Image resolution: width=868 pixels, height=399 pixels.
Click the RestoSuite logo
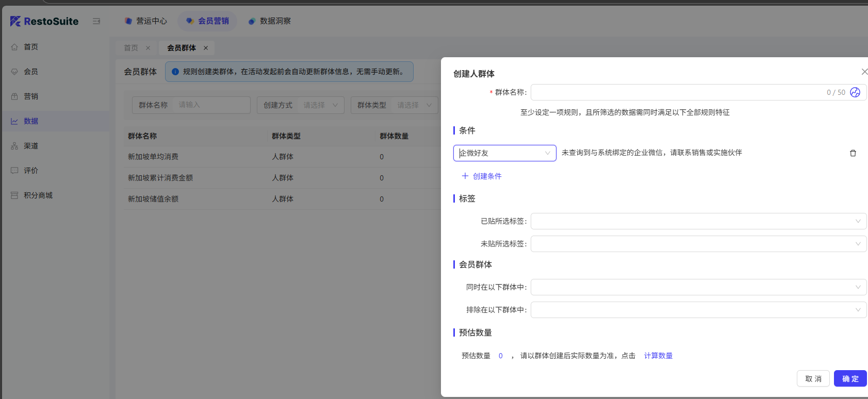[44, 21]
